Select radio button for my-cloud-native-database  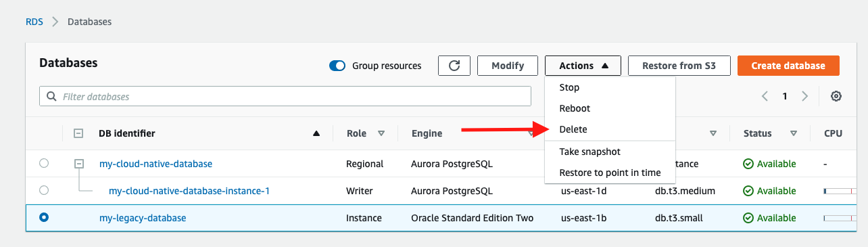[x=44, y=163]
